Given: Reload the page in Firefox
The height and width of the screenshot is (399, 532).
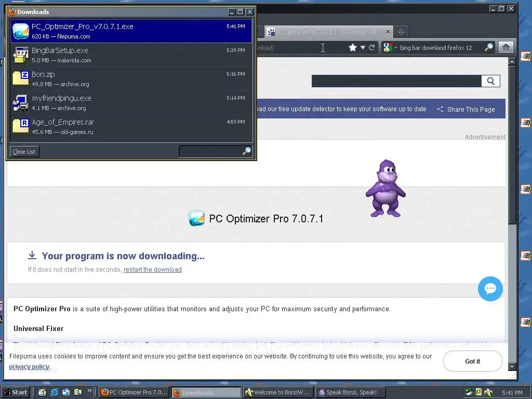Looking at the screenshot, I should (372, 47).
